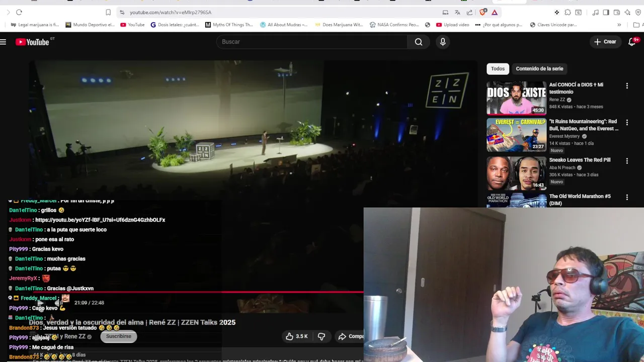Open the 'Legal marijuana is fi...' bookmark
The height and width of the screenshot is (362, 644).
pyautogui.click(x=35, y=25)
